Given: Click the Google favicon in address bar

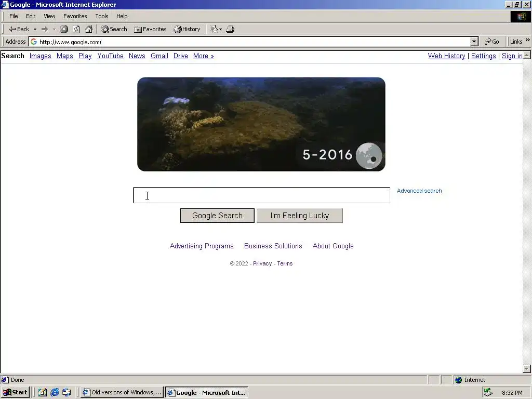Looking at the screenshot, I should click(x=34, y=42).
